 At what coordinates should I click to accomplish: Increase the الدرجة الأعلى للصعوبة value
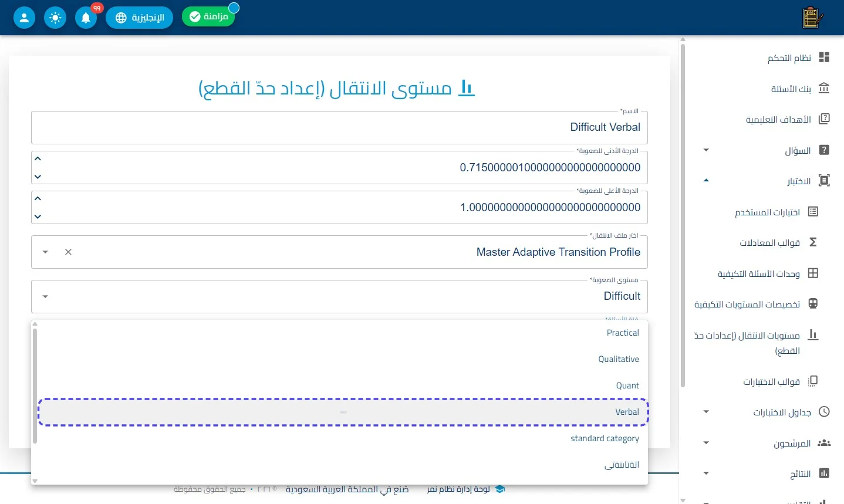38,198
